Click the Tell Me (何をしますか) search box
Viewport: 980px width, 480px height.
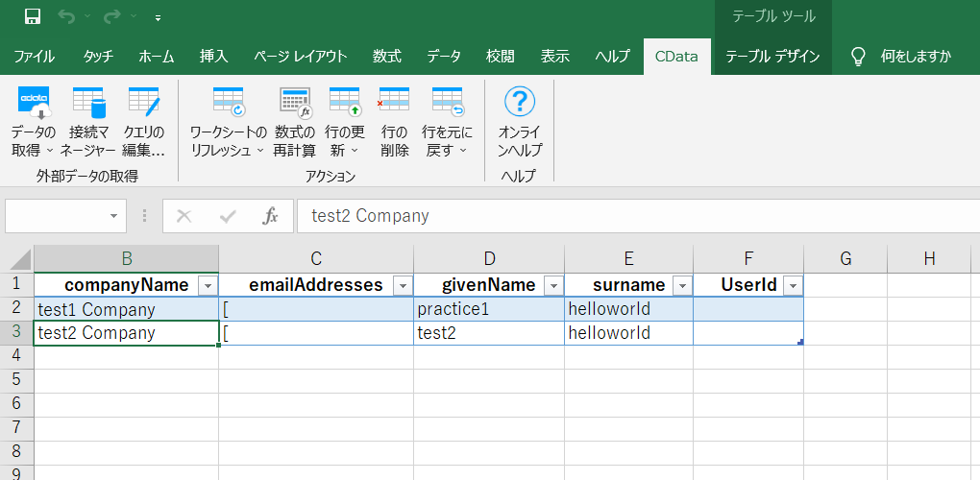coord(916,56)
